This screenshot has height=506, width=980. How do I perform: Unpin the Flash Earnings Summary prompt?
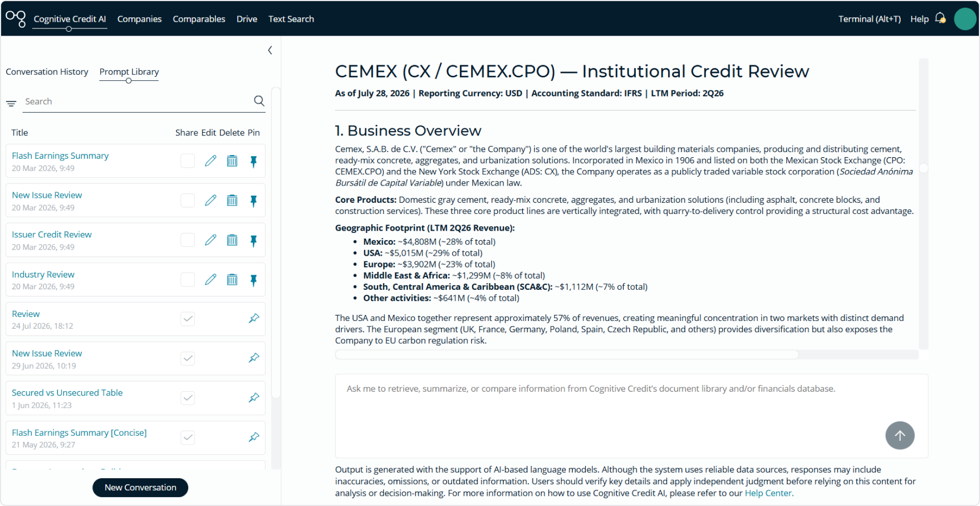(x=253, y=161)
